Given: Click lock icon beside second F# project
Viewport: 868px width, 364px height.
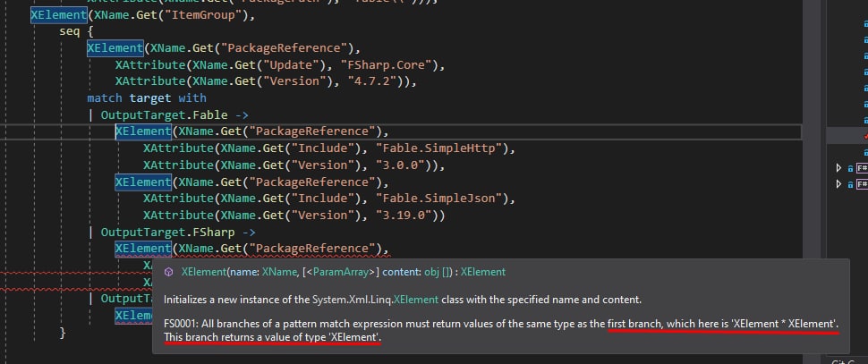Looking at the screenshot, I should (850, 184).
